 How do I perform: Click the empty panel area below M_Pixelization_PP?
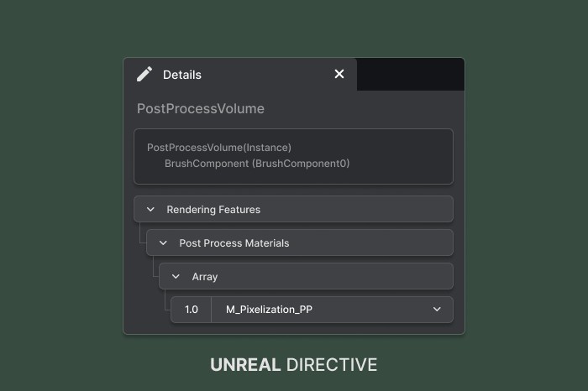click(294, 328)
